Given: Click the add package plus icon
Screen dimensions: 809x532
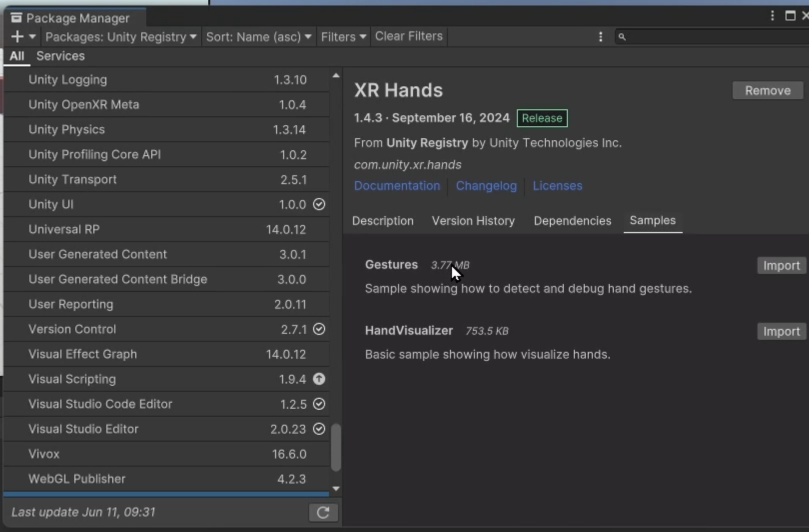Looking at the screenshot, I should [x=17, y=36].
